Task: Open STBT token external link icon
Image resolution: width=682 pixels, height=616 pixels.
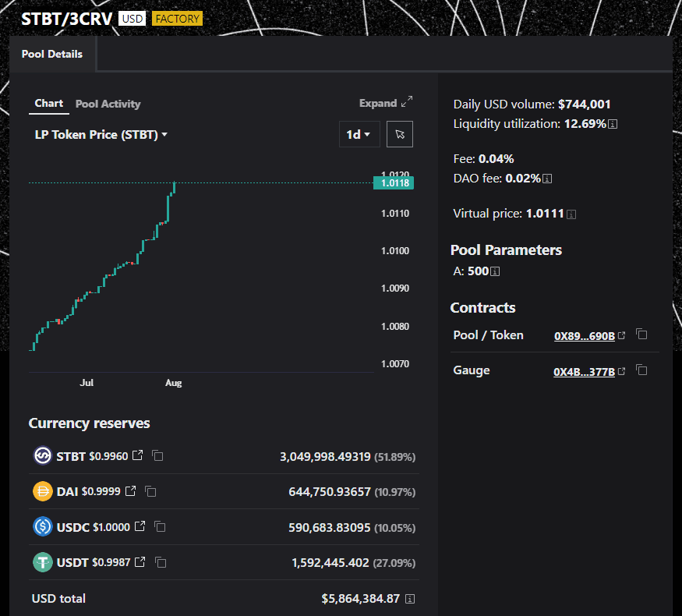Action: [137, 455]
